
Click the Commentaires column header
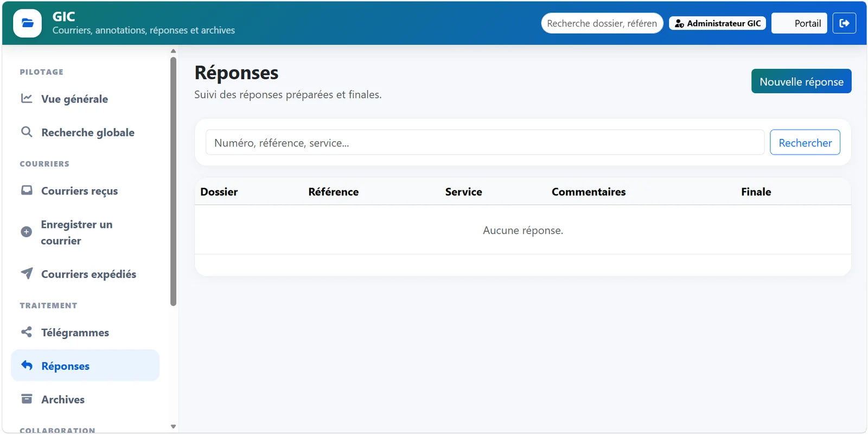[589, 191]
